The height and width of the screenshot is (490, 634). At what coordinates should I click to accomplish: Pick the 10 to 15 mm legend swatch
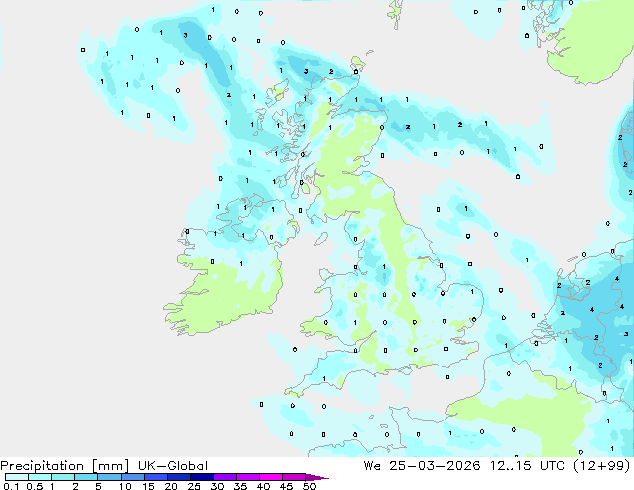(132, 477)
